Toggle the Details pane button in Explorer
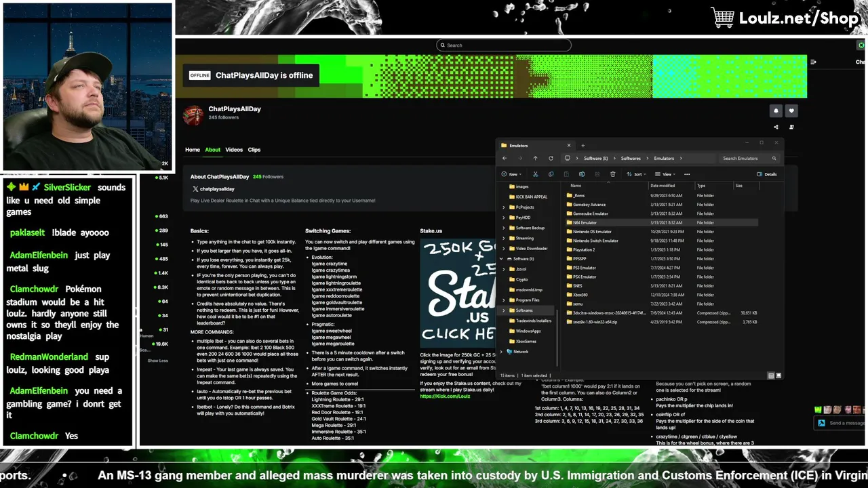Image resolution: width=868 pixels, height=488 pixels. (767, 174)
